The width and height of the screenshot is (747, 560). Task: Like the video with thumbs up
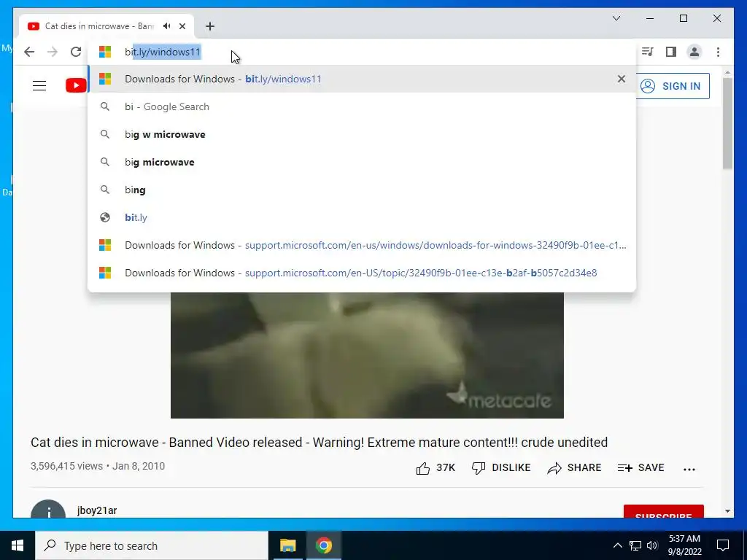pos(436,468)
